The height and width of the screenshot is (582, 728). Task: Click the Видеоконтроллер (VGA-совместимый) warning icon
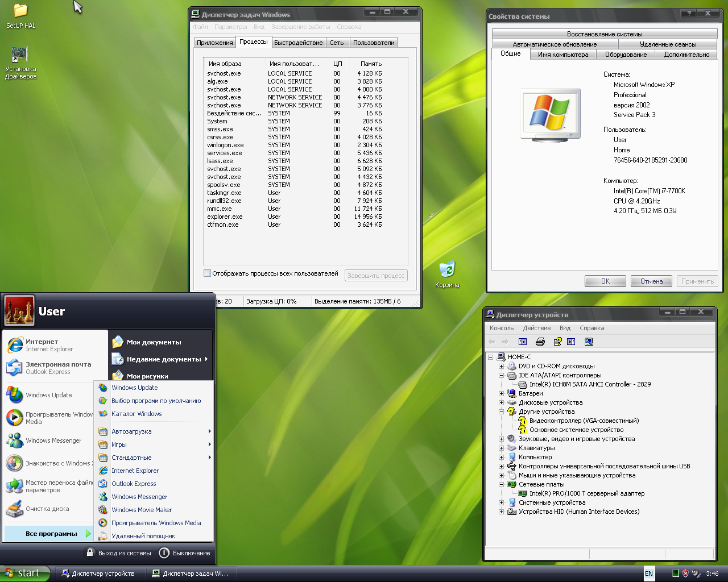pyautogui.click(x=522, y=421)
